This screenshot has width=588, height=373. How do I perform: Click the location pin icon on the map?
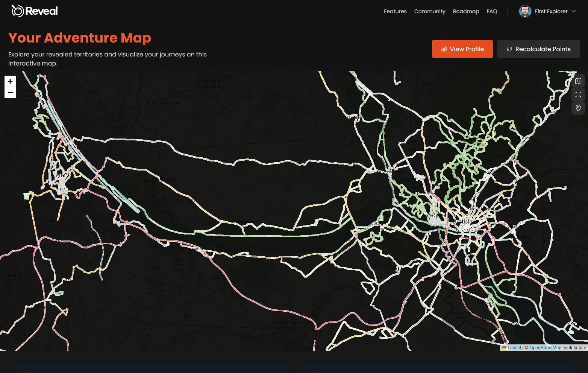tap(578, 108)
